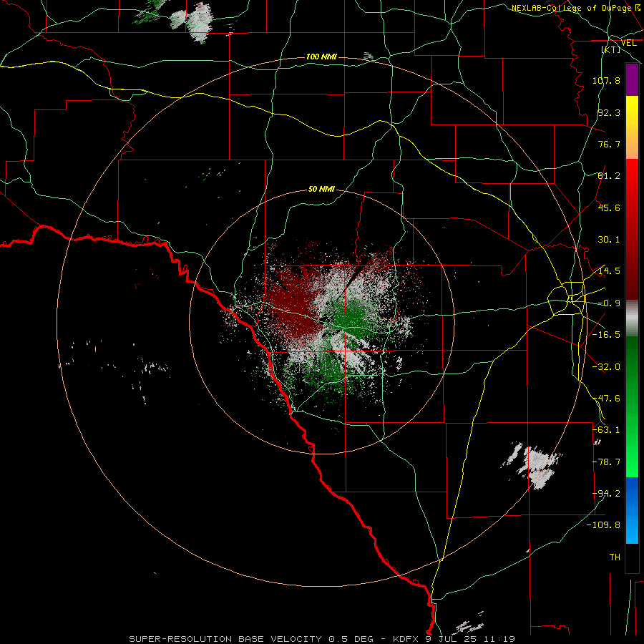This screenshot has width=644, height=644.
Task: Click the [KT] units label
Action: (x=611, y=49)
